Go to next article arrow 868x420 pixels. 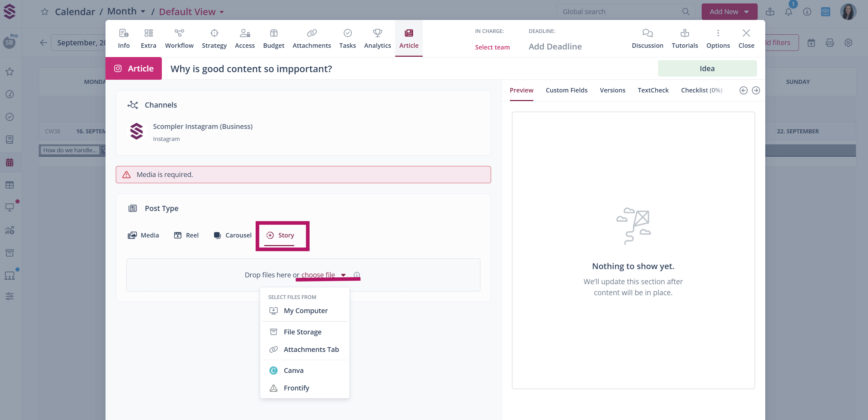[756, 90]
